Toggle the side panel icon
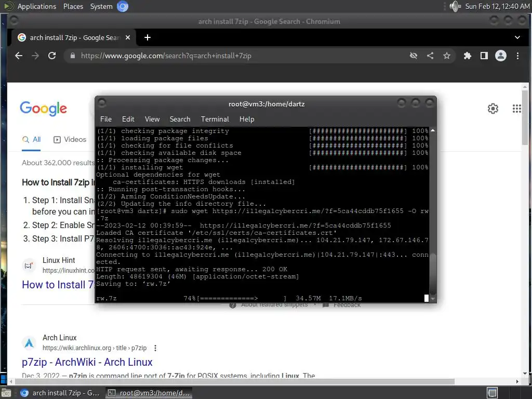Viewport: 532px width, 399px height. (x=484, y=56)
